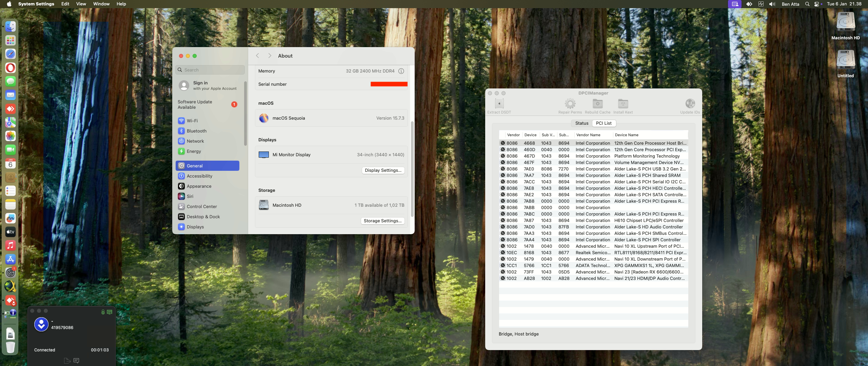Open Display Settings in About pane
This screenshot has width=868, height=366.
pos(383,170)
